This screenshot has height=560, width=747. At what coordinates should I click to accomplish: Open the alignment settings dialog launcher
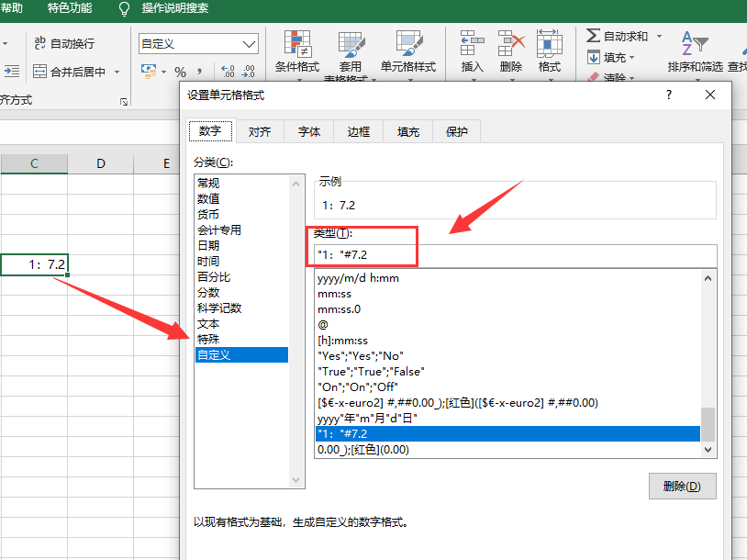click(124, 102)
